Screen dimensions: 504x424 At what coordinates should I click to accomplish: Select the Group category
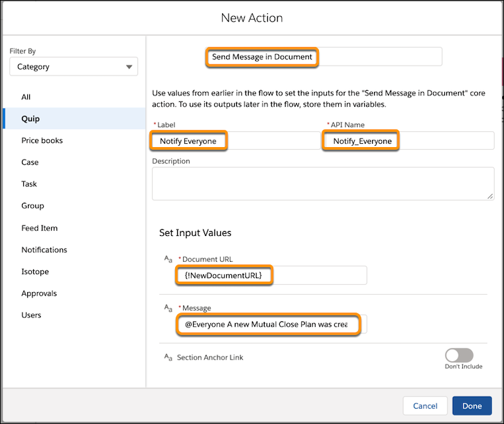[x=32, y=205]
